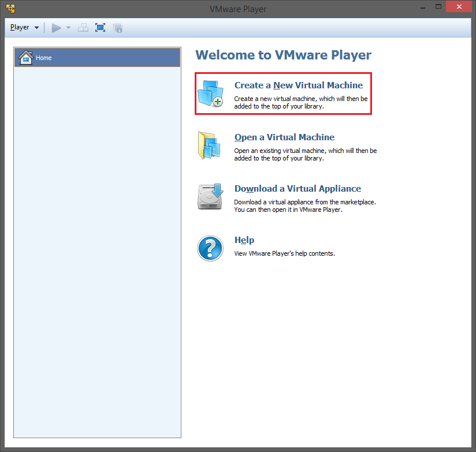Viewport: 476px width, 452px height.
Task: Click the Download a Virtual Appliance disk icon
Action: click(210, 197)
